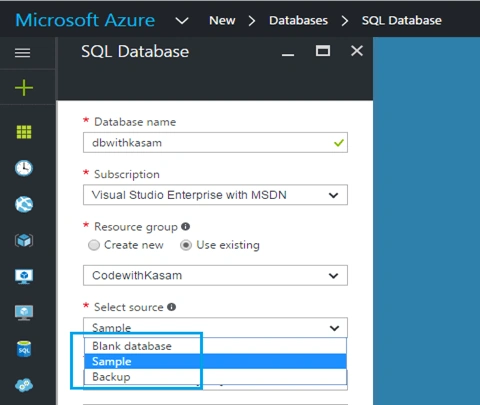Image resolution: width=480 pixels, height=405 pixels.
Task: Open the Recent clock icon
Action: coord(24,168)
